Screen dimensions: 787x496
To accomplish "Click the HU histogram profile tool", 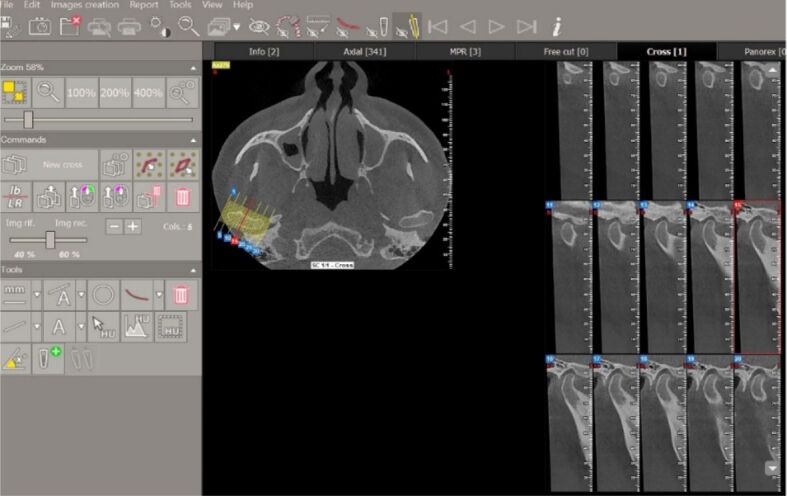I will [137, 326].
